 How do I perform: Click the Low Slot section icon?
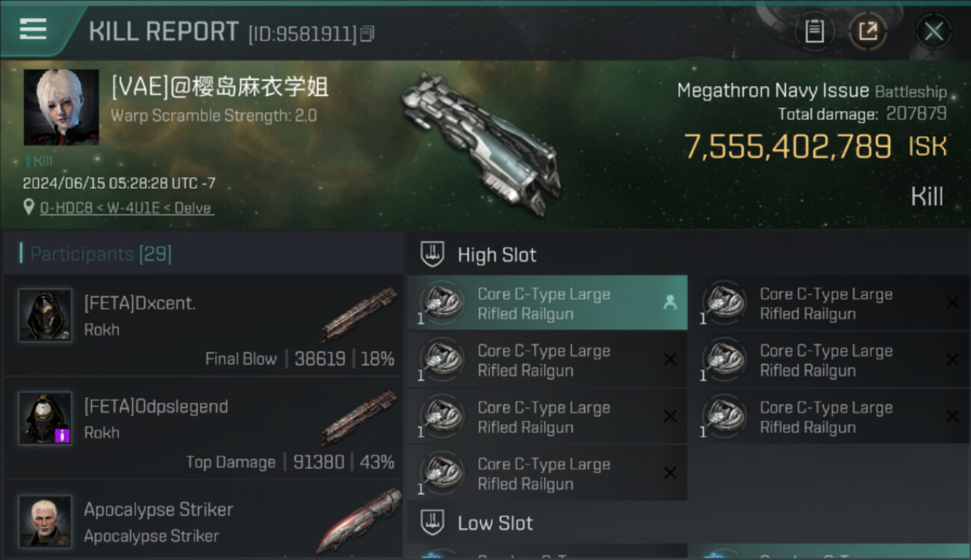432,523
